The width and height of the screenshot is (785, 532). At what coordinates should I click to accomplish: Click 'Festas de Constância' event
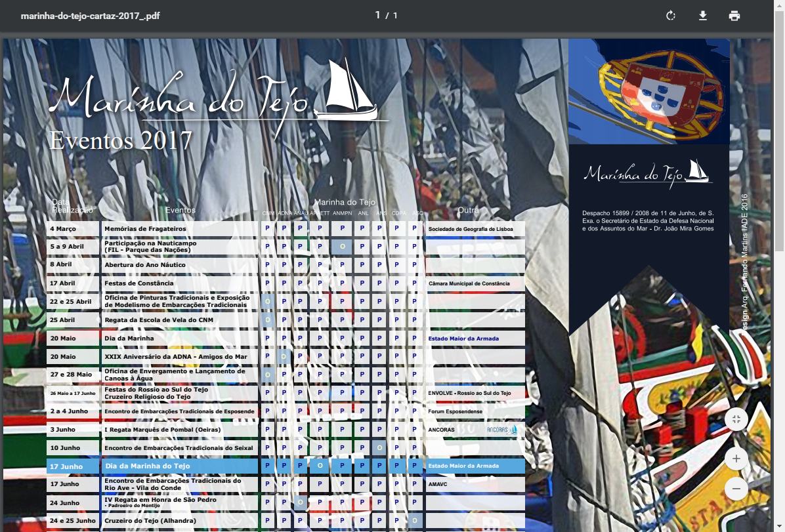[138, 283]
